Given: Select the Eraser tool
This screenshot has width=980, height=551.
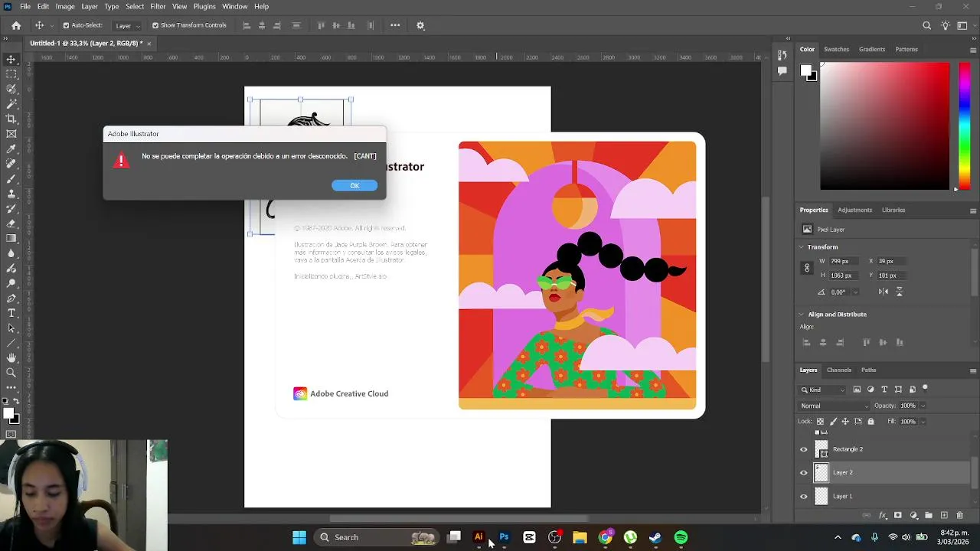Looking at the screenshot, I should coord(11,223).
